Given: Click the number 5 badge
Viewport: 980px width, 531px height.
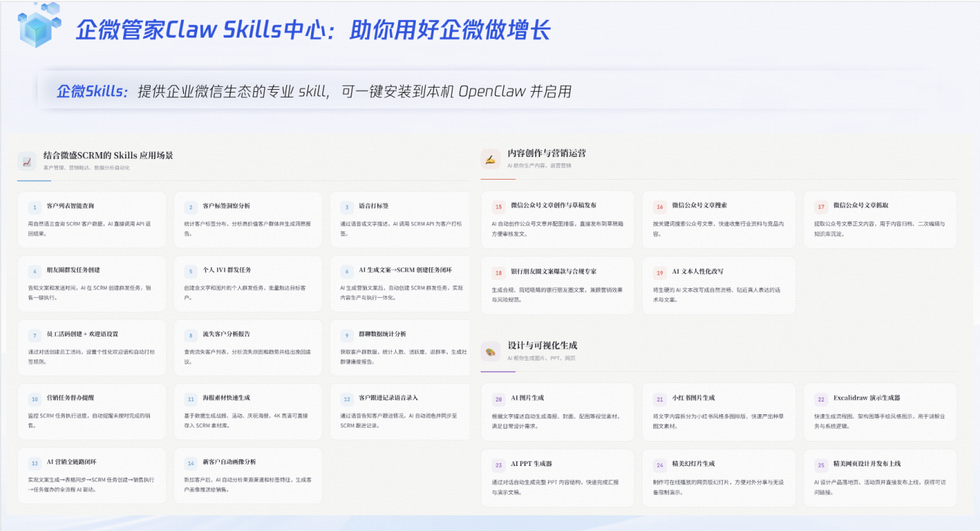Looking at the screenshot, I should tap(190, 271).
